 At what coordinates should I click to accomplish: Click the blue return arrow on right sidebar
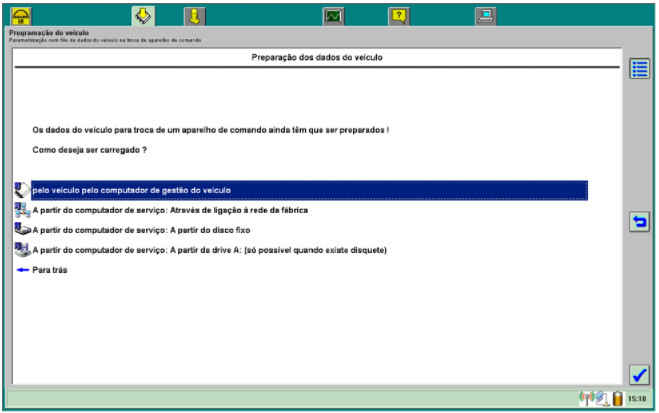[x=639, y=222]
